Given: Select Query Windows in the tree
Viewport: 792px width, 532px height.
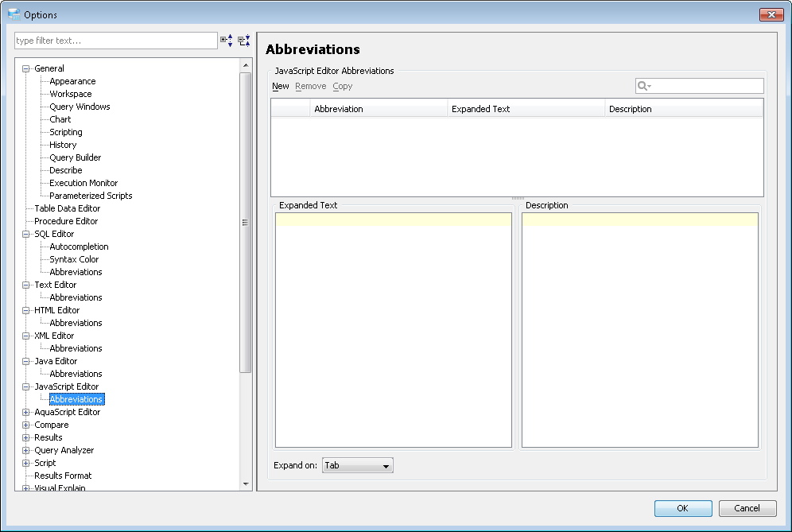Looking at the screenshot, I should (x=80, y=107).
